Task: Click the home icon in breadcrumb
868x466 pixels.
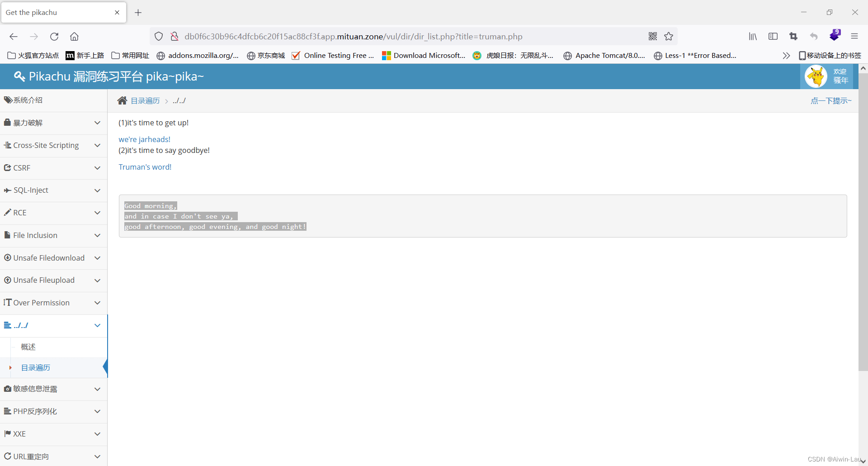Action: 122,101
